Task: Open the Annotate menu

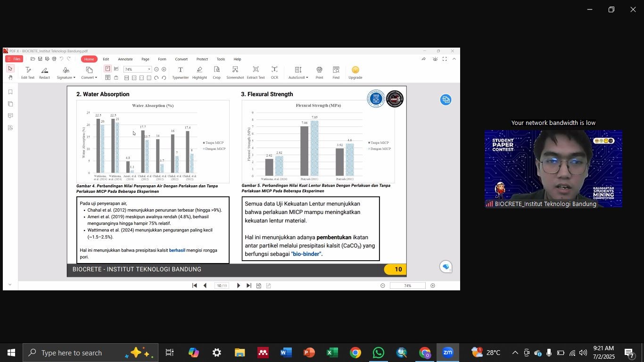Action: point(125,59)
